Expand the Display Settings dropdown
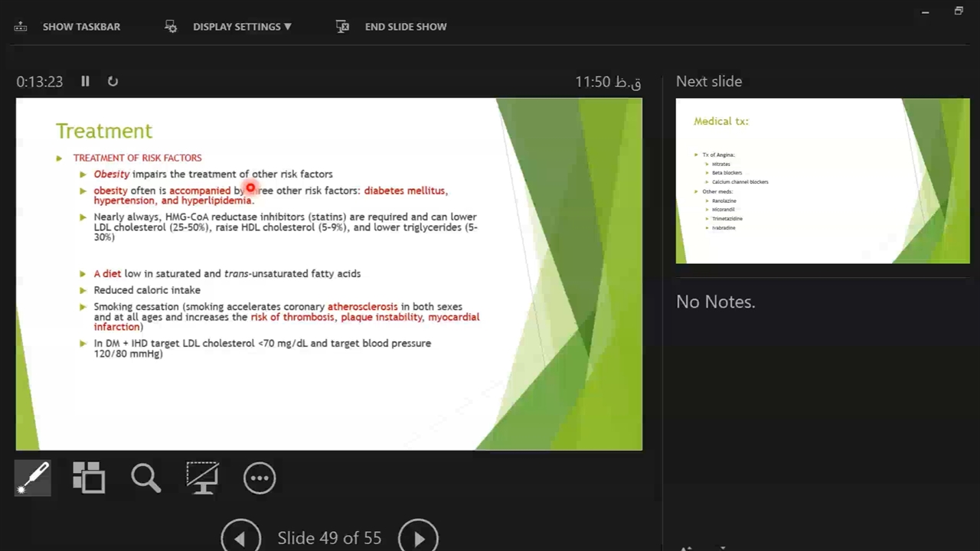This screenshot has width=980, height=551. pos(230,27)
